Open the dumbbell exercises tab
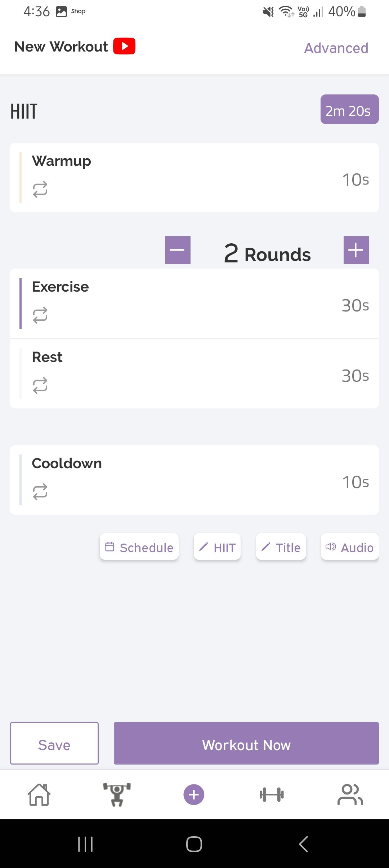The height and width of the screenshot is (868, 389). 272,794
